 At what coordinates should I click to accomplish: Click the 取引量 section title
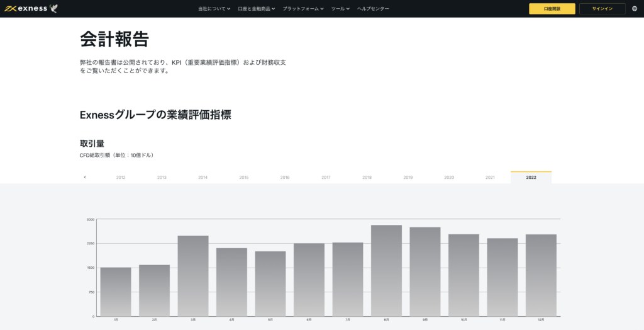tap(92, 144)
